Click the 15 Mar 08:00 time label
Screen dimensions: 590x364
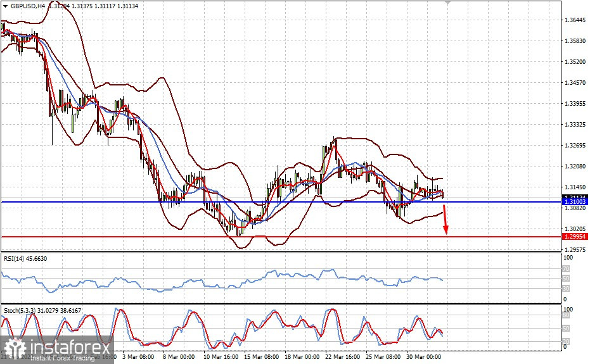pyautogui.click(x=261, y=357)
